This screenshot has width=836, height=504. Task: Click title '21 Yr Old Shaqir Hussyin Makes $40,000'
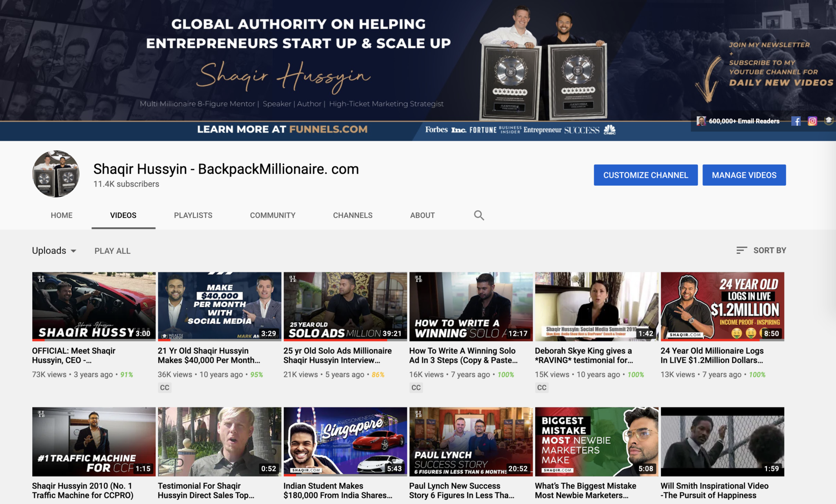[x=209, y=355]
